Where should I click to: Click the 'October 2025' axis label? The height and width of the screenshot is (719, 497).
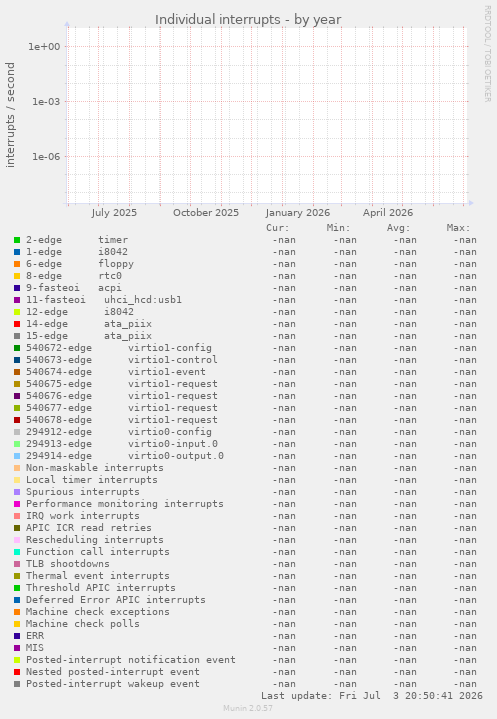click(x=206, y=213)
